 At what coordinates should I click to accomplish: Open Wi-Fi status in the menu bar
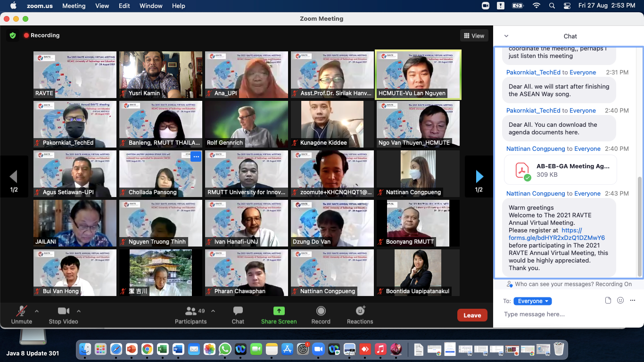(x=536, y=6)
